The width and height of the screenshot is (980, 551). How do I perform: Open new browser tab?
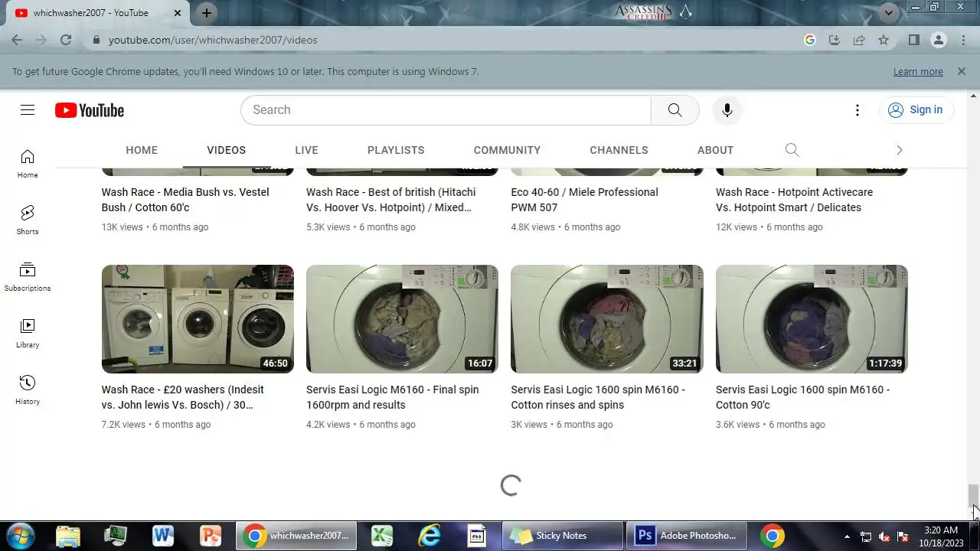(207, 13)
